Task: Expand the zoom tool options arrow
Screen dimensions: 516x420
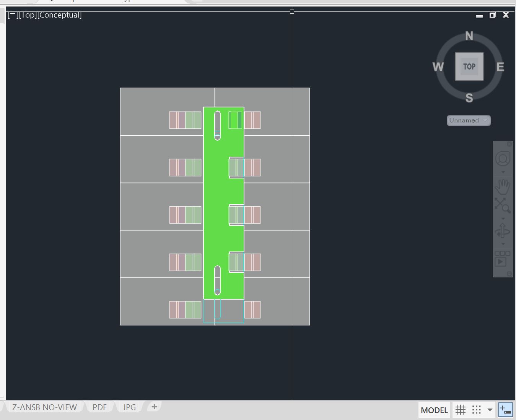Action: tap(503, 219)
